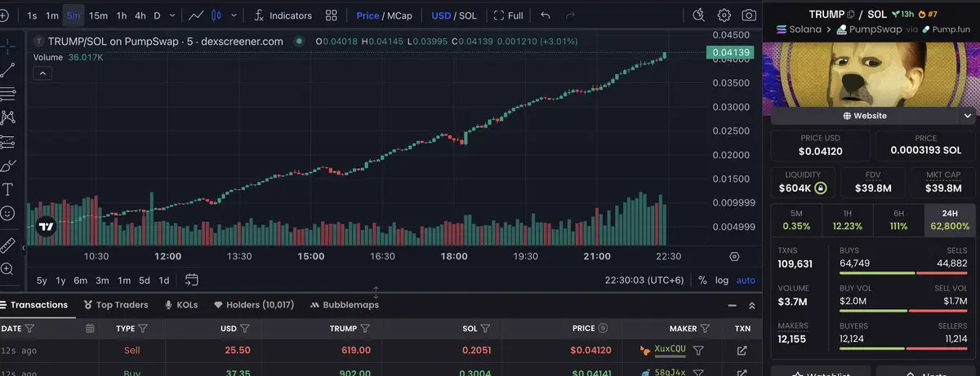Viewport: 980px width, 376px height.
Task: Take a chart snapshot with camera icon
Action: click(748, 15)
